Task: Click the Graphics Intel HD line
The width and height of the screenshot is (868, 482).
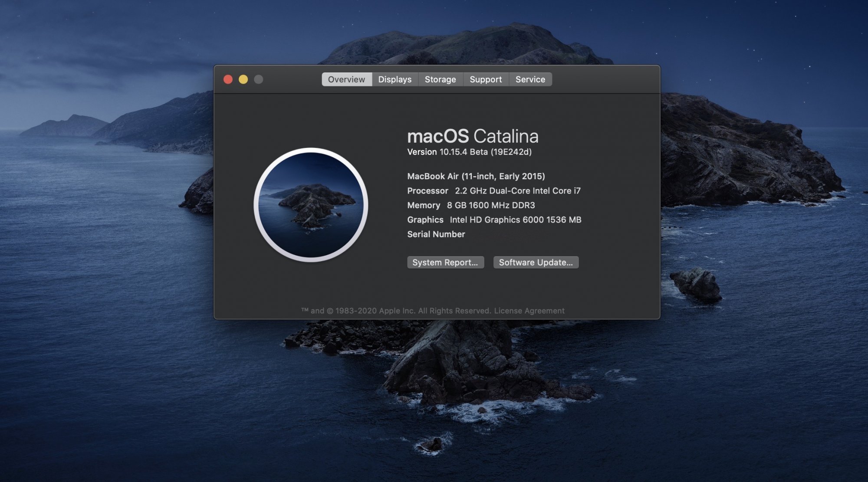Action: pos(494,220)
